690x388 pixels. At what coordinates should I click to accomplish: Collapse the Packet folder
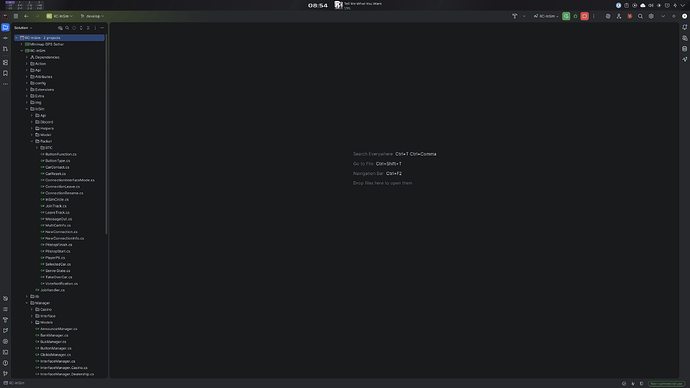coord(32,141)
